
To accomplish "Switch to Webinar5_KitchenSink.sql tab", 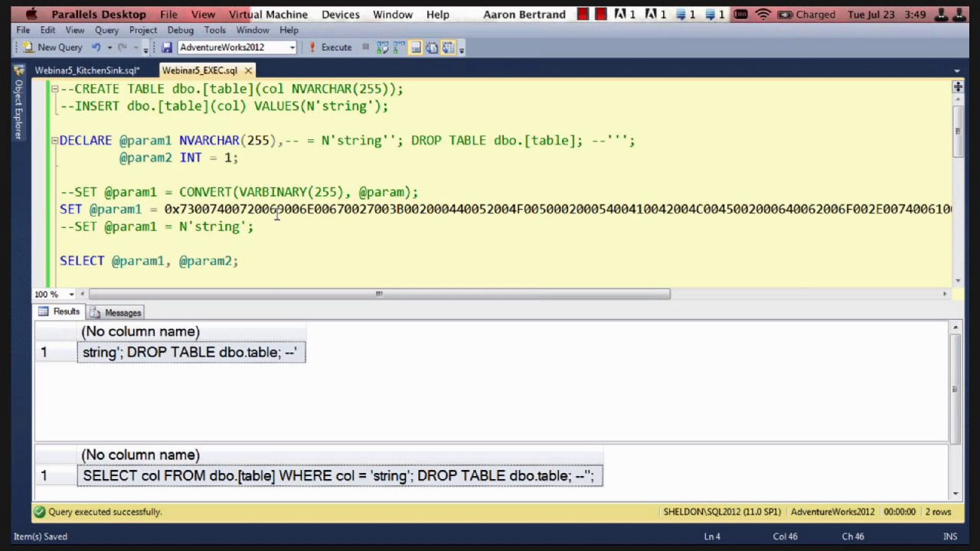I will (87, 70).
